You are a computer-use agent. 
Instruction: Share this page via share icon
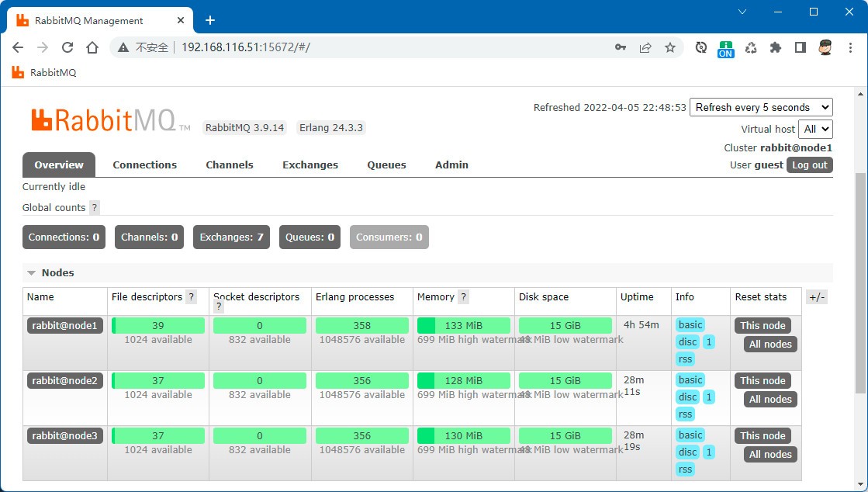(645, 47)
